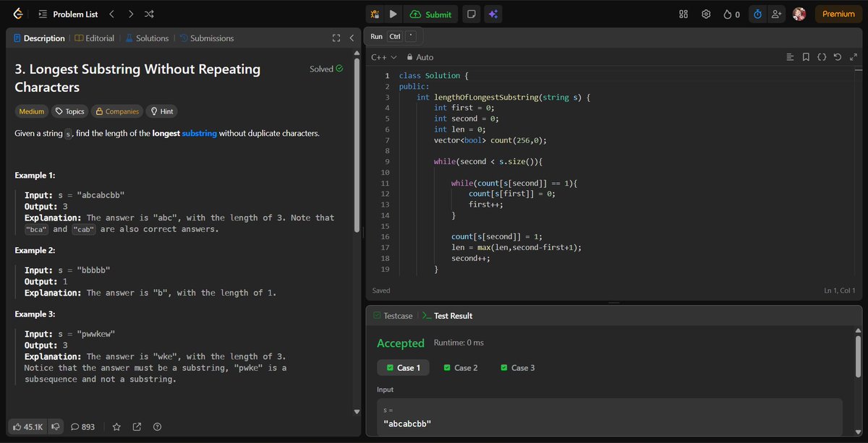Maximize the description panel

coord(336,38)
